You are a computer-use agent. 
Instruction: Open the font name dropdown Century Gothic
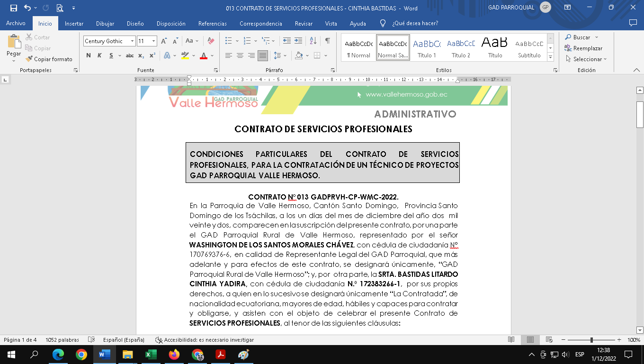click(x=132, y=41)
